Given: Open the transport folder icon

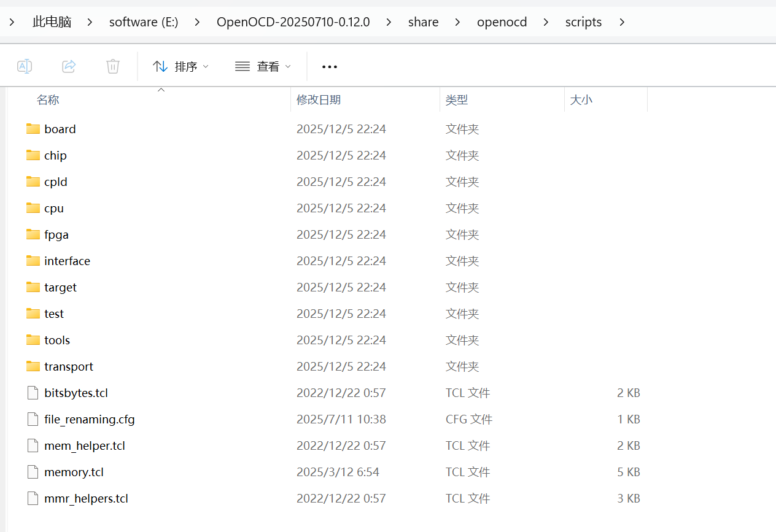Looking at the screenshot, I should (x=33, y=366).
